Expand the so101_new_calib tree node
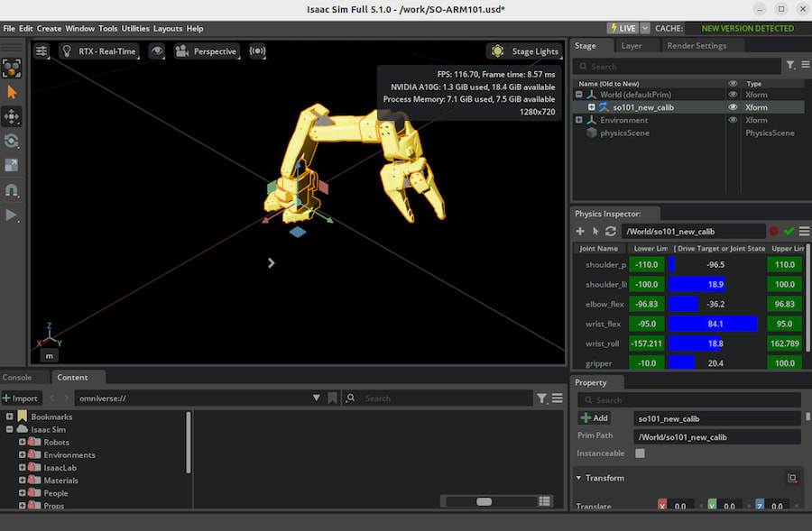Image resolution: width=812 pixels, height=531 pixels. pyautogui.click(x=591, y=107)
